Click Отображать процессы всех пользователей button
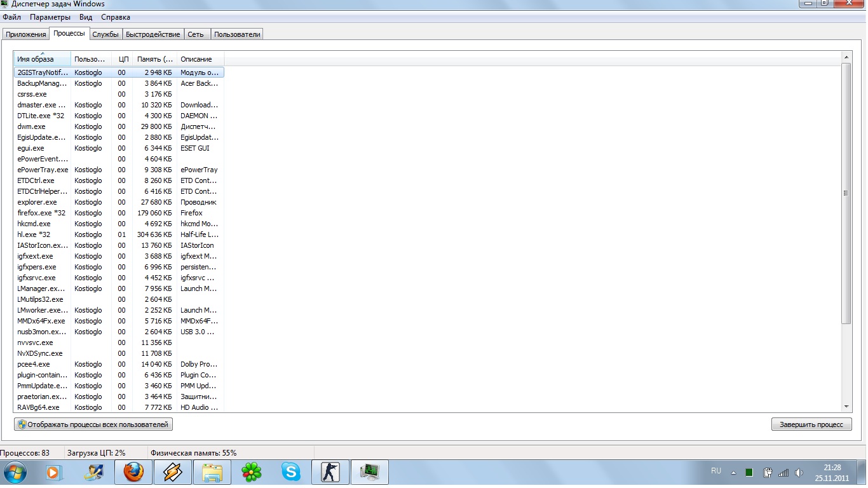 point(93,424)
